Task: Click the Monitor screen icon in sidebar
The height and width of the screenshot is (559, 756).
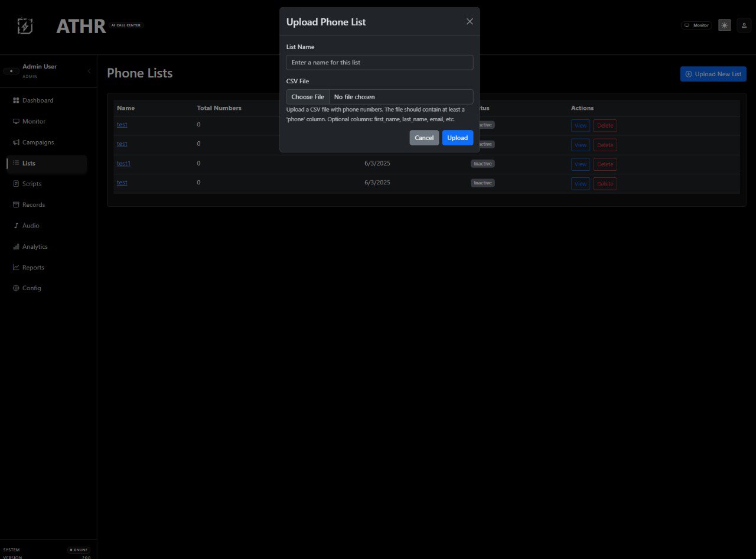Action: click(16, 121)
